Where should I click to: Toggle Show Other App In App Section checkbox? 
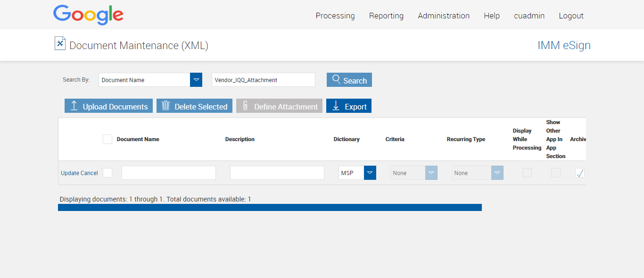[556, 173]
